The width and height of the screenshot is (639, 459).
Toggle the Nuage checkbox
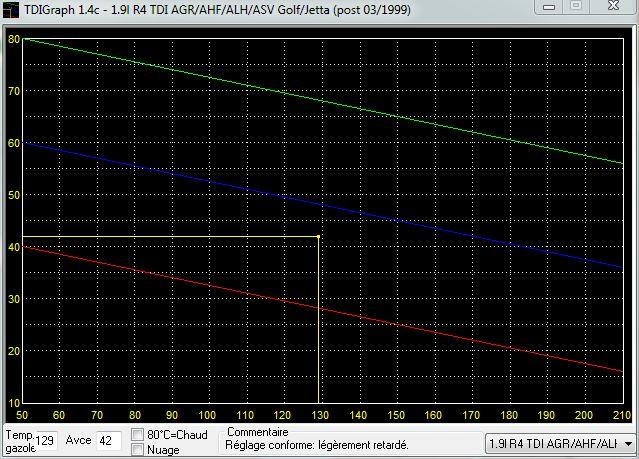[137, 450]
